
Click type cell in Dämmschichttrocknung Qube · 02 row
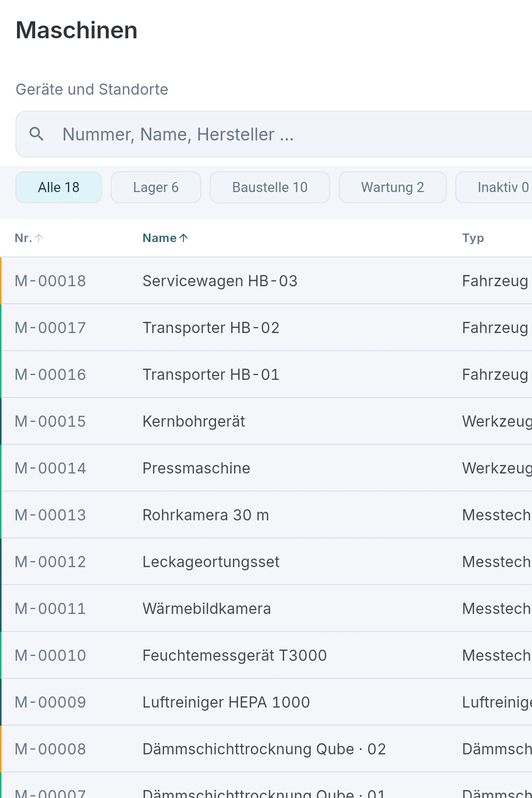[x=497, y=749]
